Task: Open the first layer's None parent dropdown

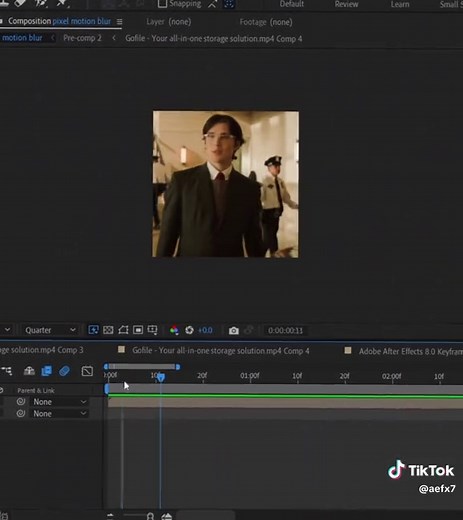Action: (60, 402)
